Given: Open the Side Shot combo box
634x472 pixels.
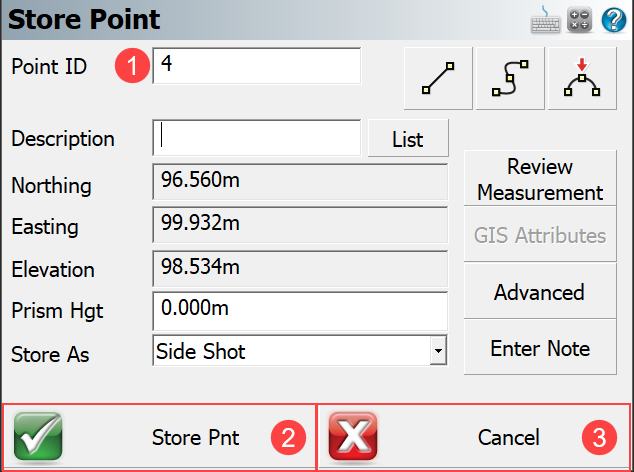Looking at the screenshot, I should [300, 350].
